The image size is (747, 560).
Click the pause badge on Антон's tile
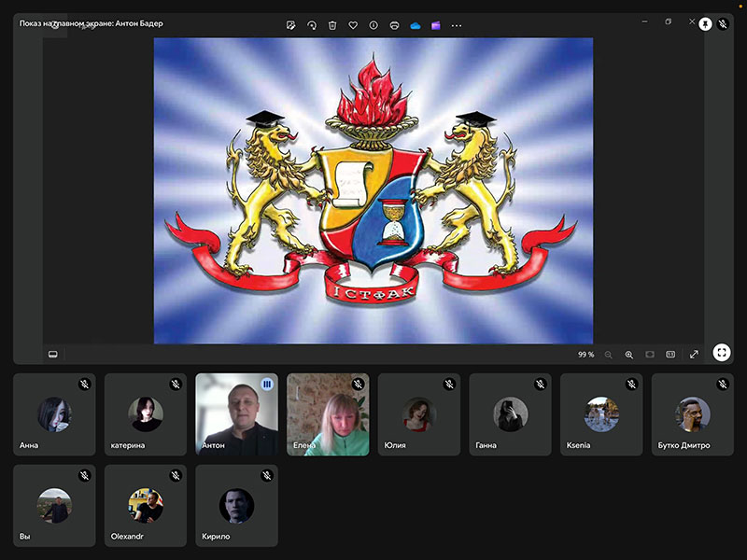click(267, 384)
